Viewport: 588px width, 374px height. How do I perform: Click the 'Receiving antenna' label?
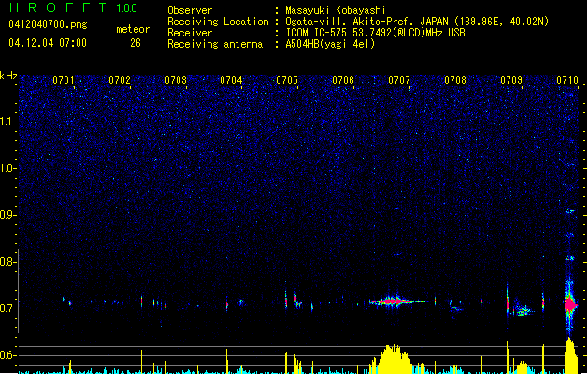tap(215, 44)
